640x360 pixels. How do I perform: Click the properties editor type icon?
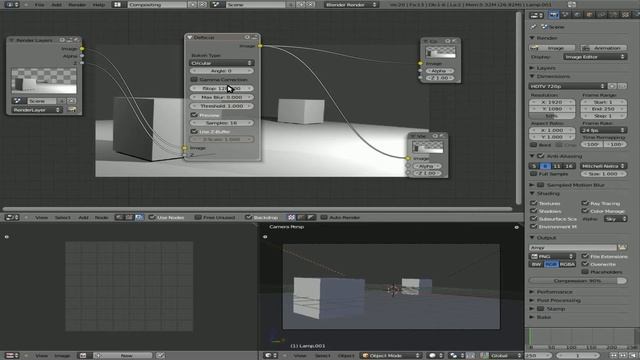coord(536,15)
